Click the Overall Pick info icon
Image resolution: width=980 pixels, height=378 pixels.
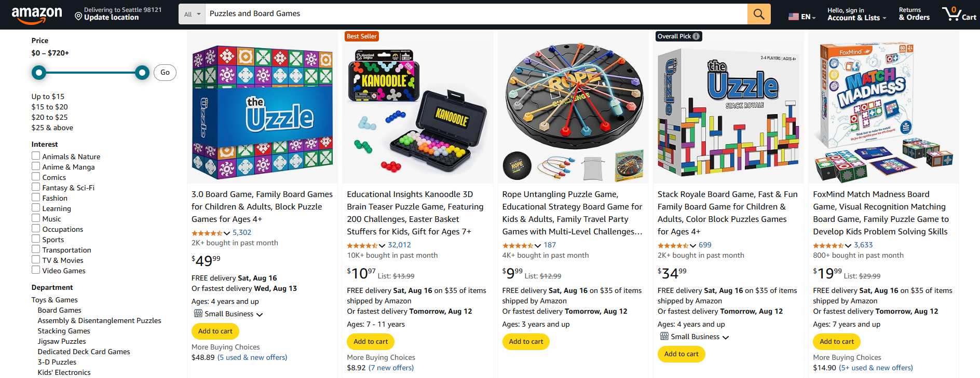tap(696, 36)
